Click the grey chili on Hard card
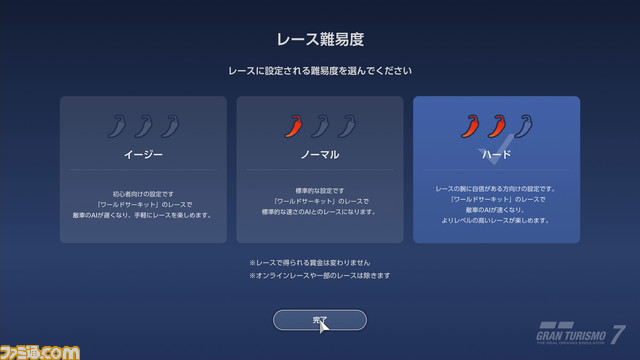The image size is (640, 360). 524,126
